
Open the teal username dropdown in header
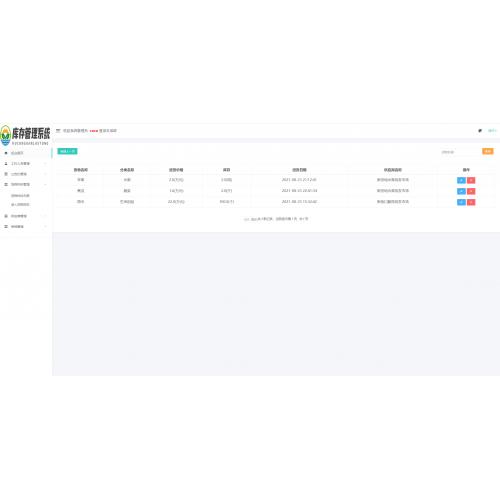coord(492,131)
